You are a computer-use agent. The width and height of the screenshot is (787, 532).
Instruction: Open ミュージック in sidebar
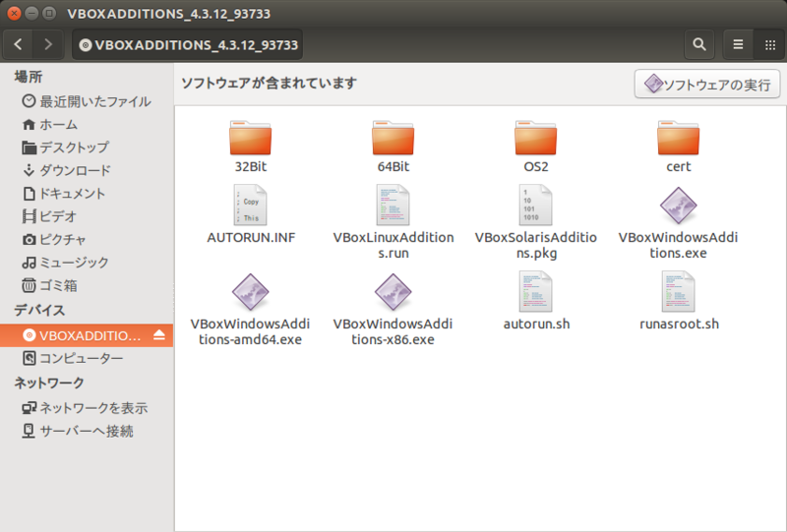coord(87,263)
